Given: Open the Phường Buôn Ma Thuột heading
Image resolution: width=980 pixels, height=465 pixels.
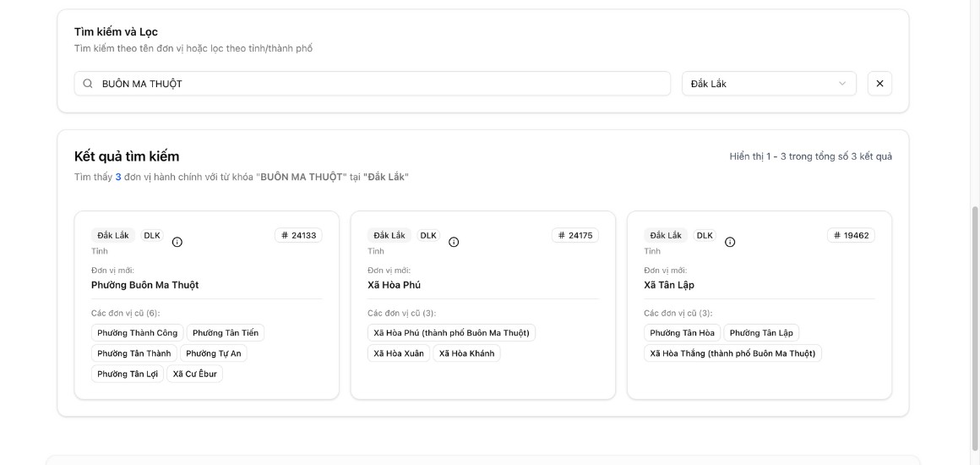Looking at the screenshot, I should click(x=144, y=285).
